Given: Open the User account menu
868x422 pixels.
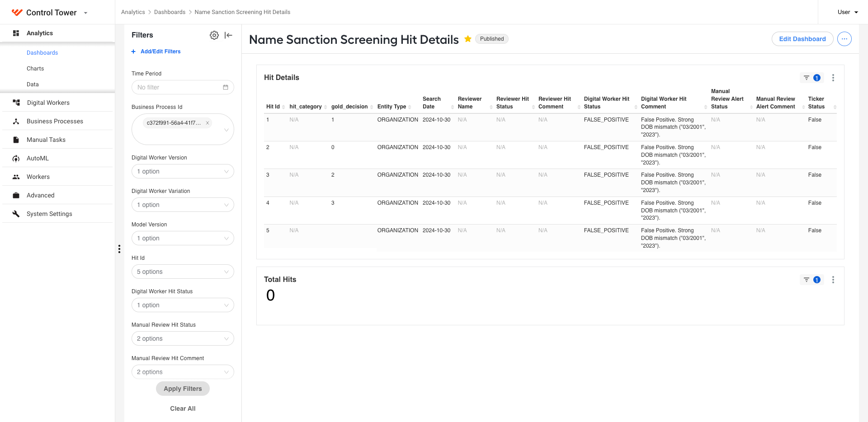Looking at the screenshot, I should tap(848, 12).
